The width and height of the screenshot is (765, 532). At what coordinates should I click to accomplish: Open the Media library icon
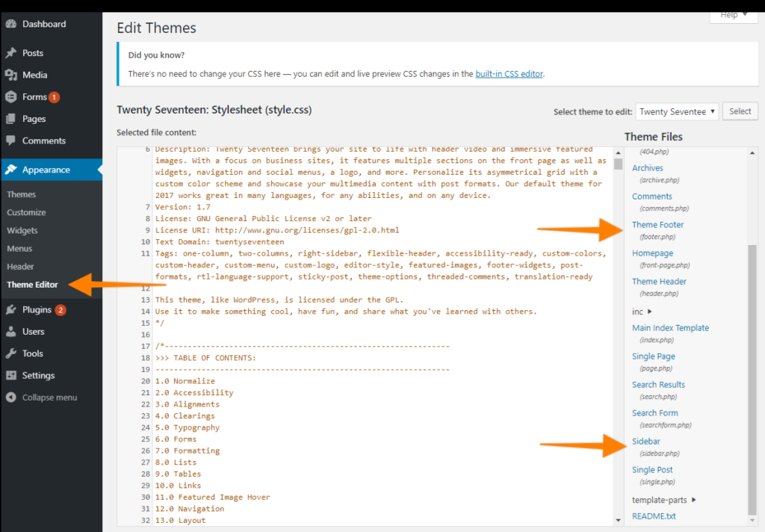(x=10, y=74)
